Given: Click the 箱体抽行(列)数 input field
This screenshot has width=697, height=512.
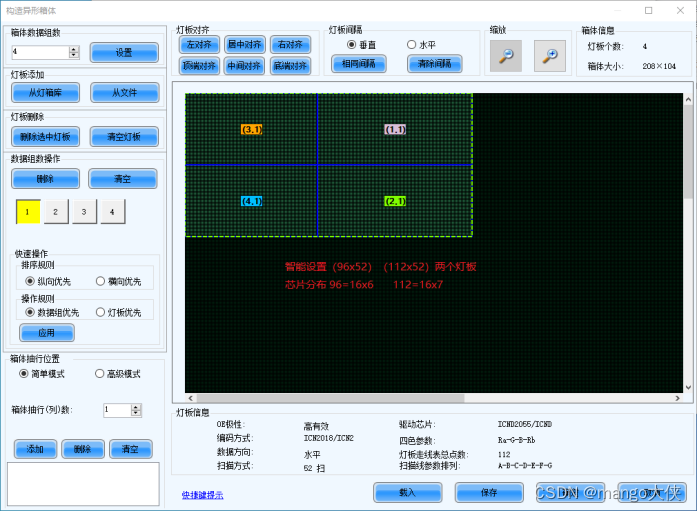Looking at the screenshot, I should coord(117,410).
